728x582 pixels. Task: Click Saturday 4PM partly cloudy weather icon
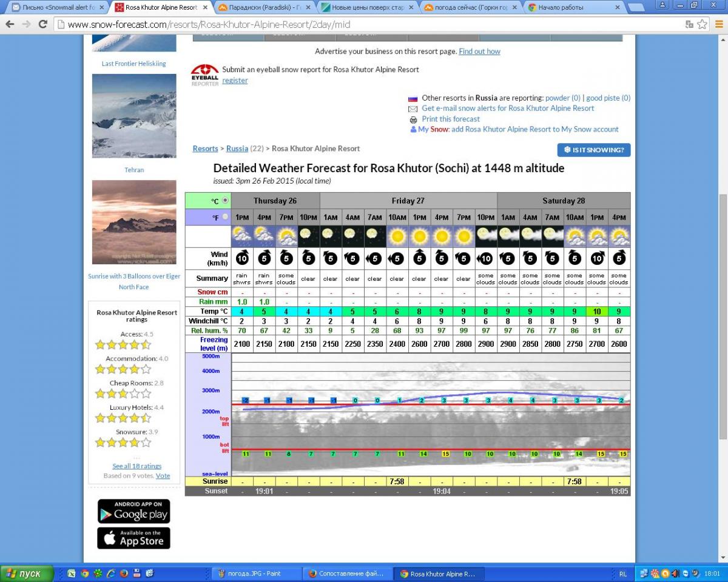coord(619,236)
